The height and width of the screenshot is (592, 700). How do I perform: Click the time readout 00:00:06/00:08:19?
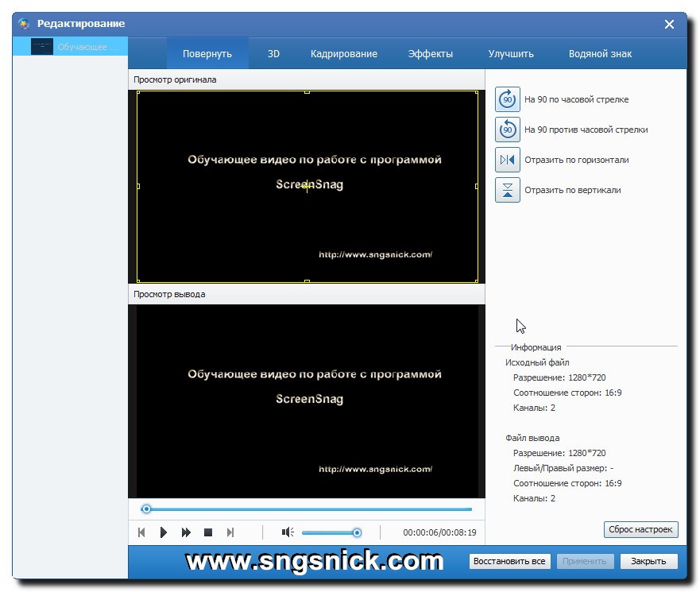[x=439, y=532]
